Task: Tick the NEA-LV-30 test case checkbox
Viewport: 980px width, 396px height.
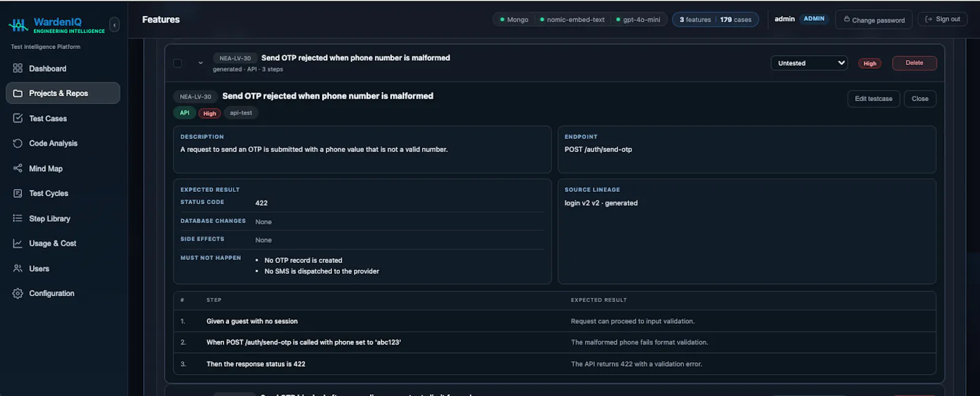Action: point(178,63)
